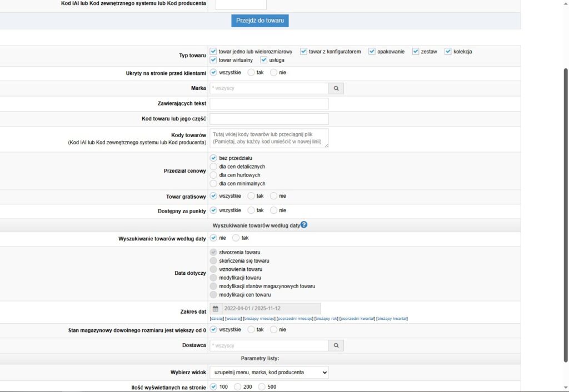Choose 'tak' for Towar gratisowy
Screen dimensions: 569x392
pos(251,195)
